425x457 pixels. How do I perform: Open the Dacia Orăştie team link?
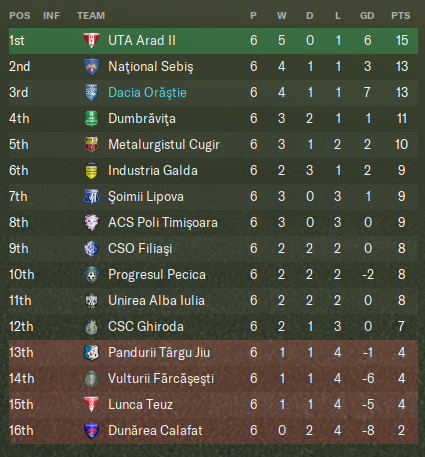[x=147, y=93]
